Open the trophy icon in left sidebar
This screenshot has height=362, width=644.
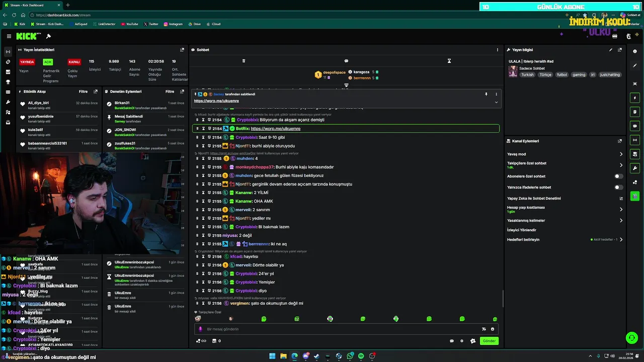point(8,82)
